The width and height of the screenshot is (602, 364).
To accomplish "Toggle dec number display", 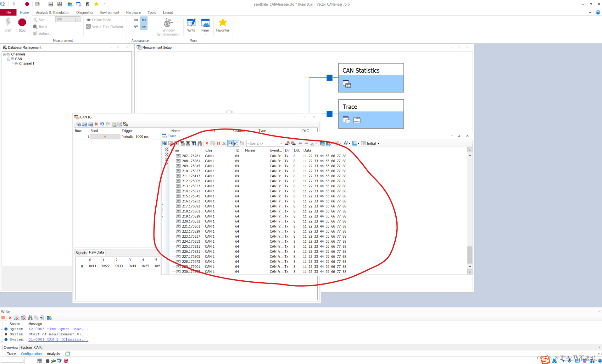I will click(x=136, y=20).
